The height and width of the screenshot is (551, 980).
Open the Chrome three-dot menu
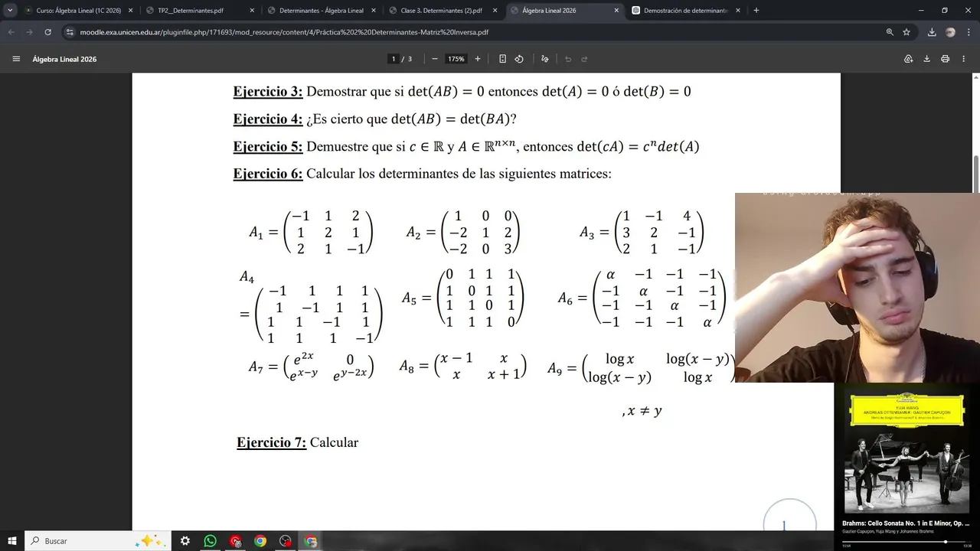point(968,32)
